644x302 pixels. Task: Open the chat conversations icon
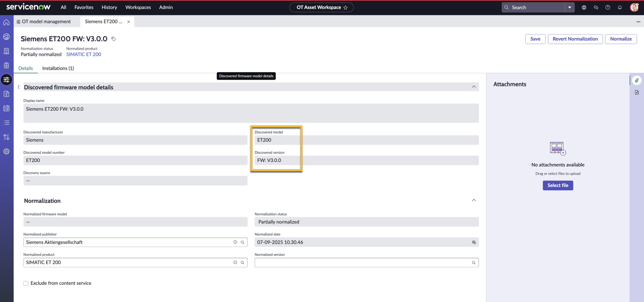tap(596, 7)
